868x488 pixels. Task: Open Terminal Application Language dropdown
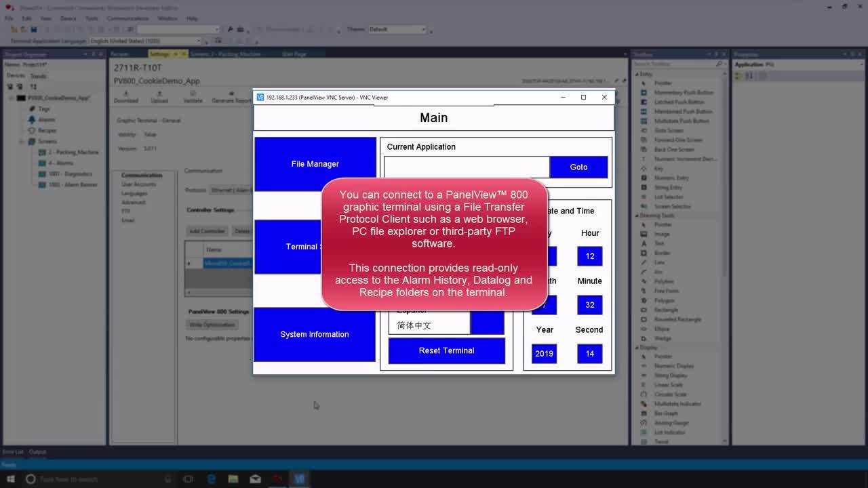coord(145,41)
